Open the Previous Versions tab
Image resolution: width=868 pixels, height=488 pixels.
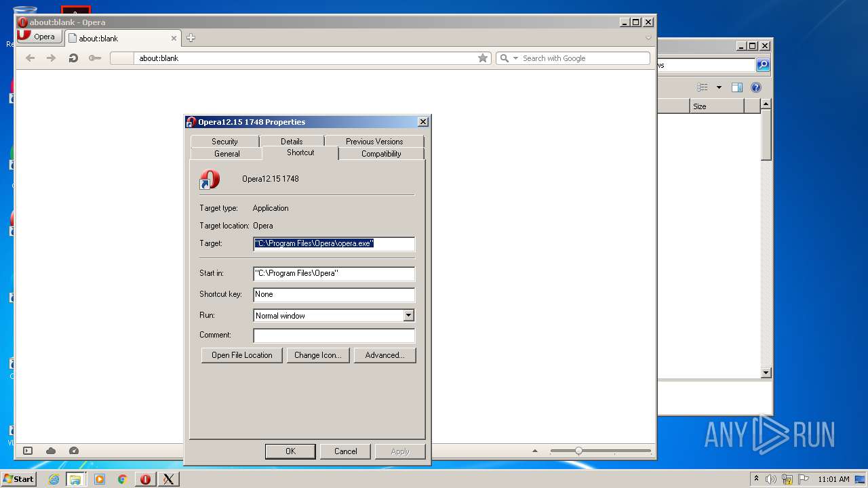coord(374,142)
